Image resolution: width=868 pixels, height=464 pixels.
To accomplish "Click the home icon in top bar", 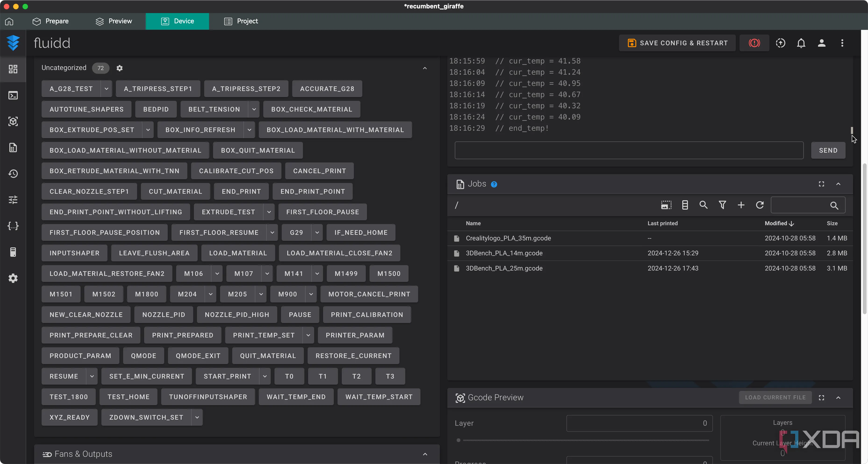I will (x=9, y=21).
